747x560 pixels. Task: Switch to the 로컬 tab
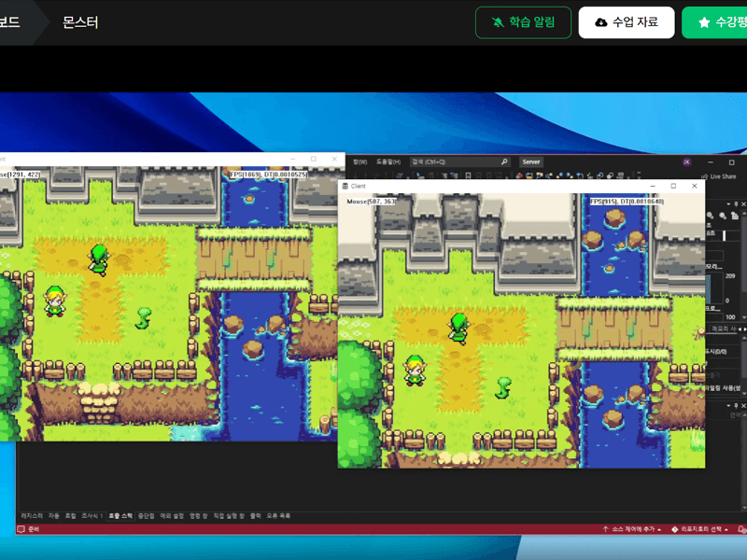(x=71, y=516)
